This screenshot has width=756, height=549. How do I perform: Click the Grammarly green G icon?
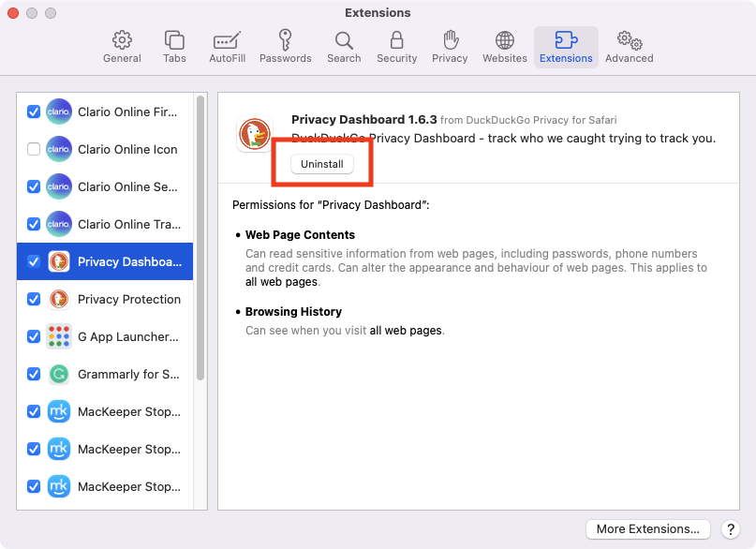pos(59,374)
